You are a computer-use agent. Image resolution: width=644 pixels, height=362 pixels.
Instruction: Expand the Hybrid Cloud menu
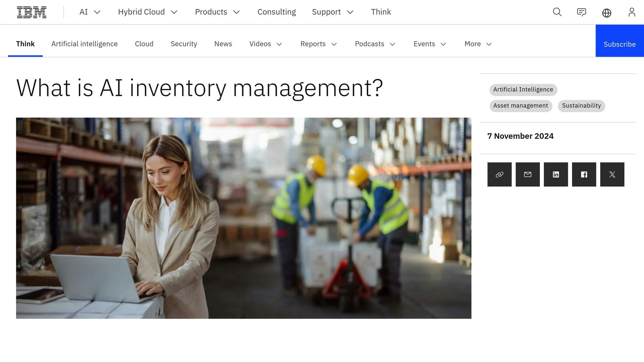coord(148,12)
